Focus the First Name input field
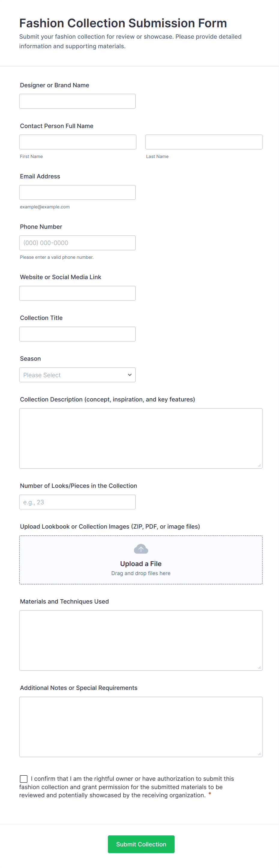 [x=77, y=142]
